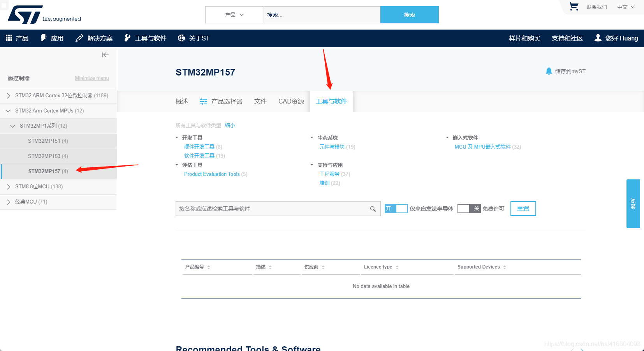
Task: Click the 应用 leaf icon in navigation
Action: 44,38
